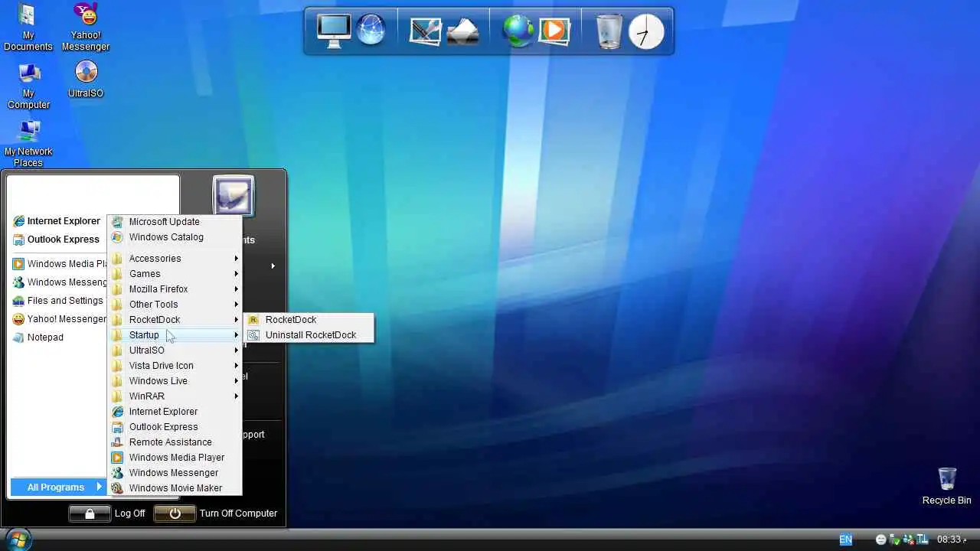Click the padlock Log Off button
The height and width of the screenshot is (551, 980).
click(90, 514)
